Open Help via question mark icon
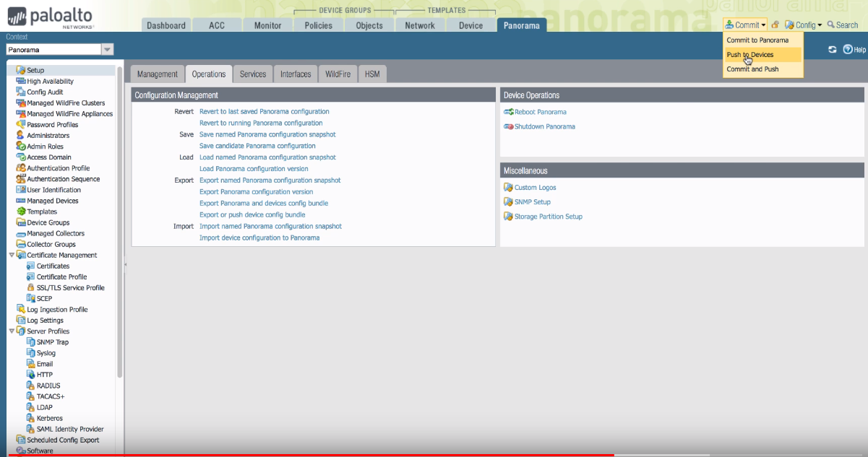 [x=848, y=50]
